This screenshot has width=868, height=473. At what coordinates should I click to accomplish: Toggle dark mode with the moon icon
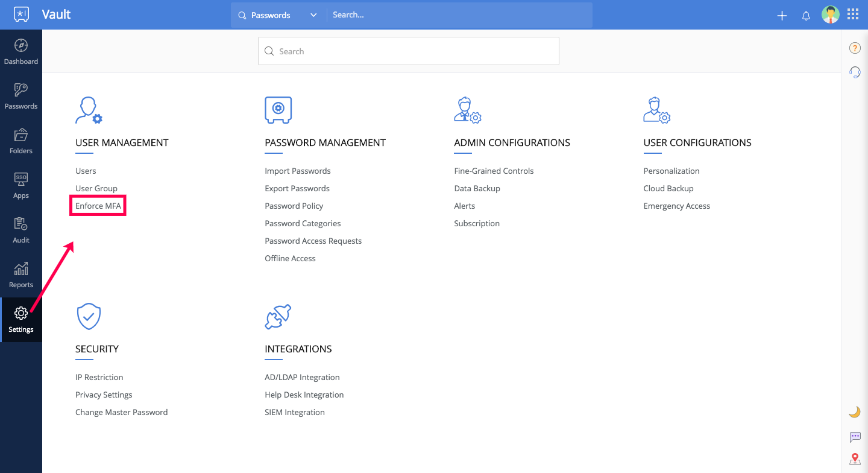[854, 411]
